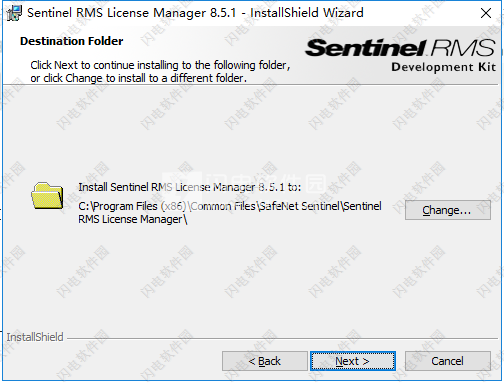Click 'InstallShield Wizard' text in the title bar
The height and width of the screenshot is (383, 504).
307,13
